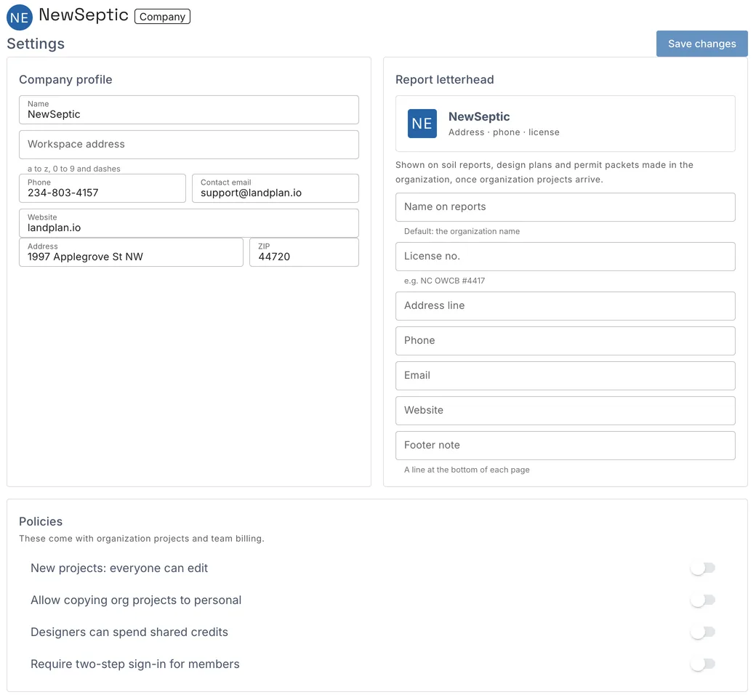This screenshot has height=700, width=756.
Task: Toggle Designers can spend shared credits
Action: (702, 632)
